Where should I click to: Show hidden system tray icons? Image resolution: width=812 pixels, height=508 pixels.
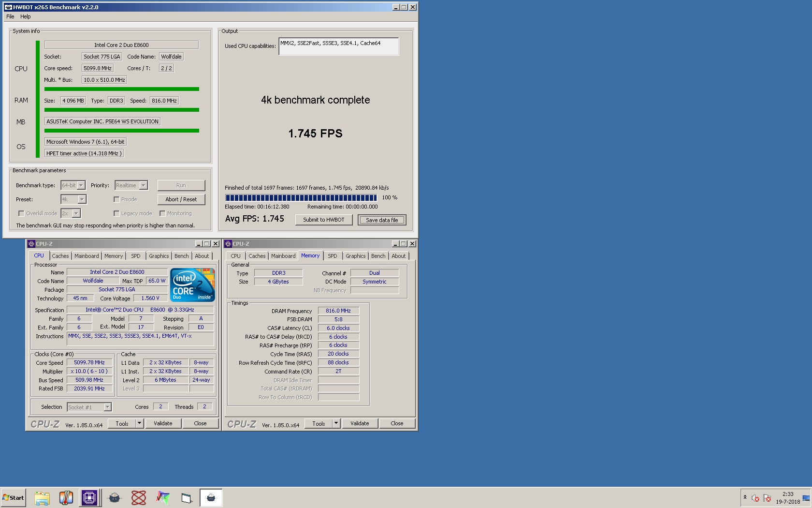tap(745, 497)
